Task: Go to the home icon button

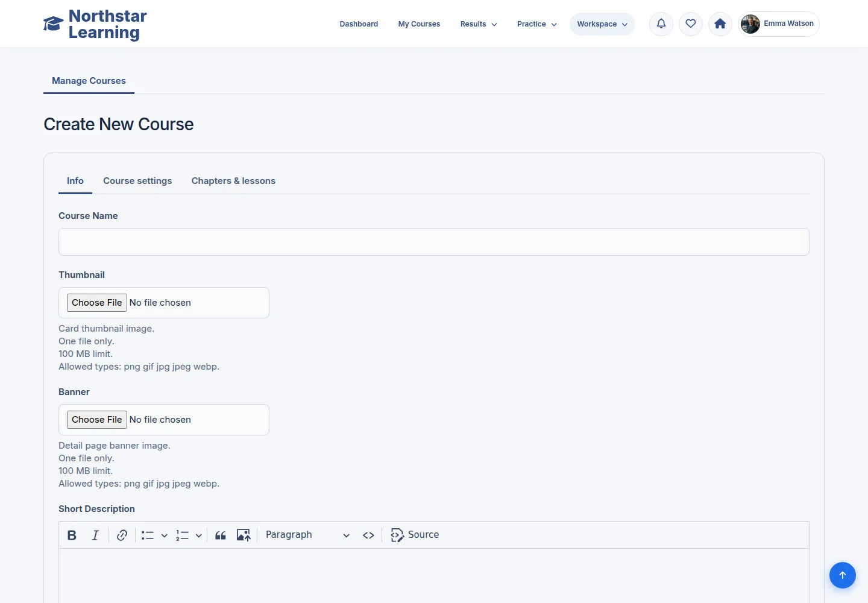Action: point(720,24)
